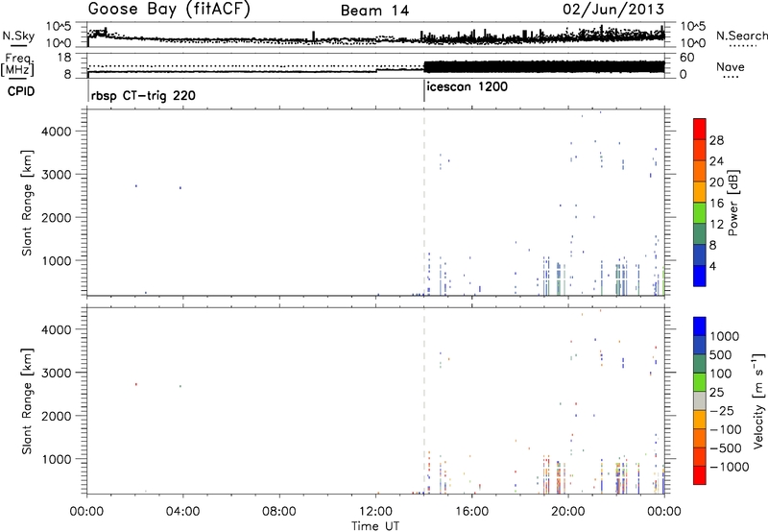Click the 'Time UT' axis title
Image resolution: width=768 pixels, height=532 pixels.
(375, 526)
